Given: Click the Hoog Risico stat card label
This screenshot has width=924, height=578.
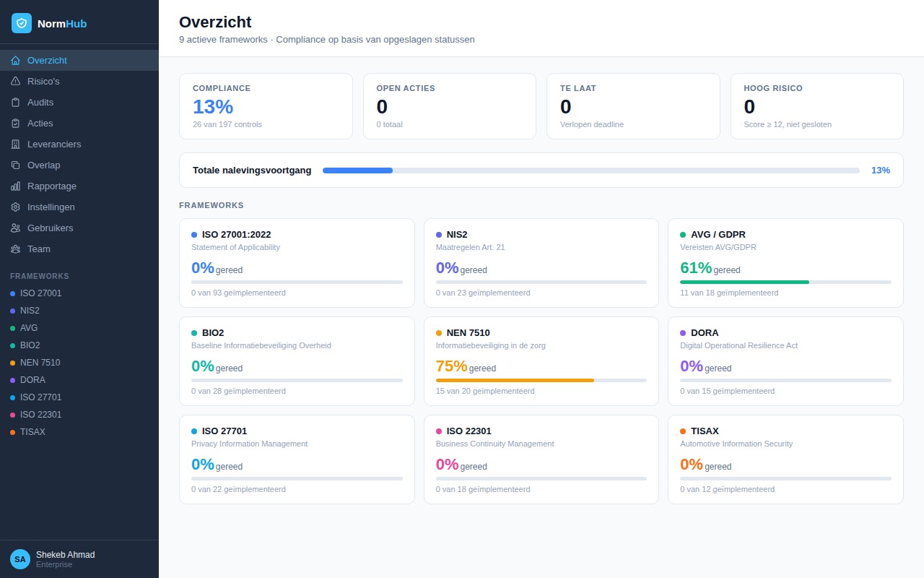Looking at the screenshot, I should point(773,88).
